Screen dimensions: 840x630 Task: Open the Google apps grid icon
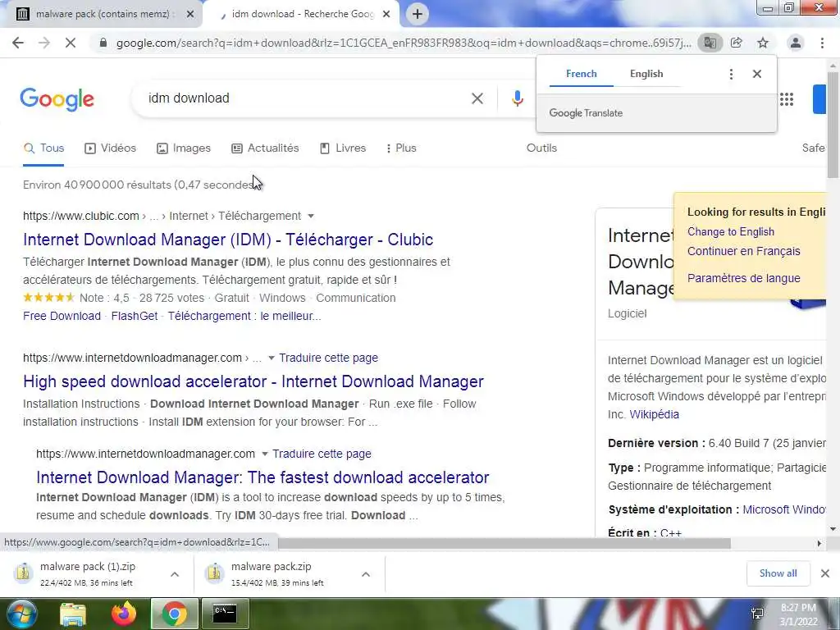point(787,99)
